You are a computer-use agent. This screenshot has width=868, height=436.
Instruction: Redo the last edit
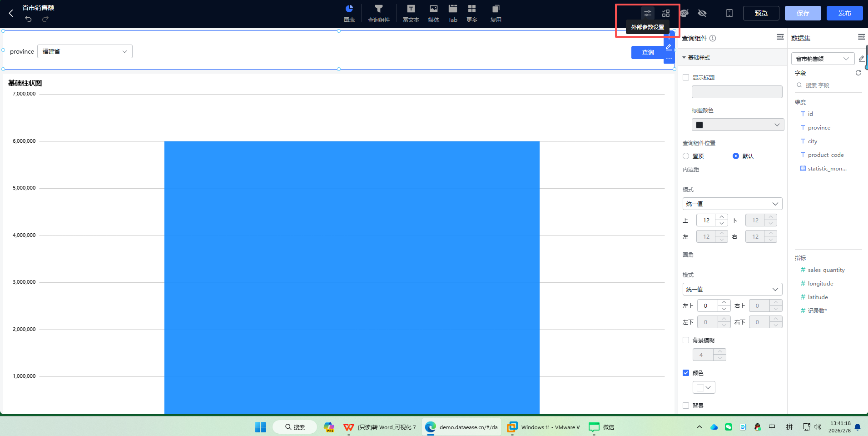(45, 19)
